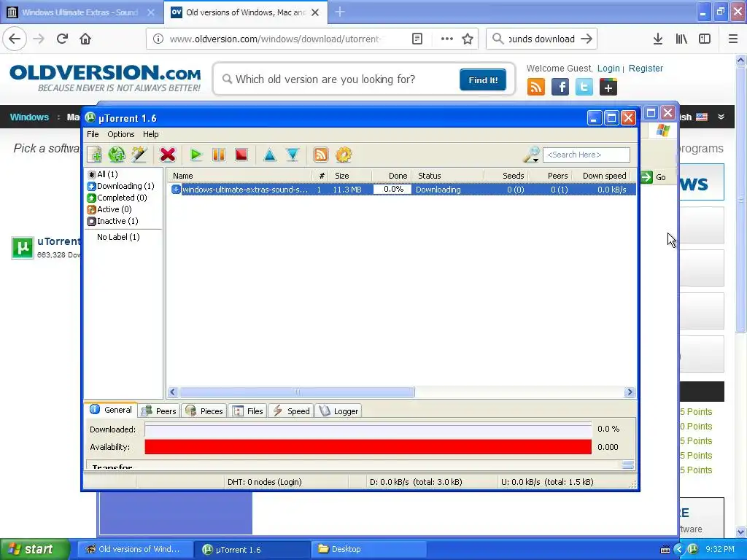Click the torrent list scroll right arrow
The width and height of the screenshot is (747, 560).
coord(630,392)
